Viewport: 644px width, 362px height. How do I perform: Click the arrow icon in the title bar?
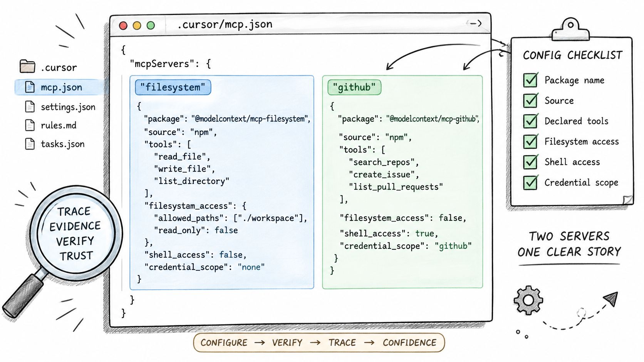(x=474, y=23)
